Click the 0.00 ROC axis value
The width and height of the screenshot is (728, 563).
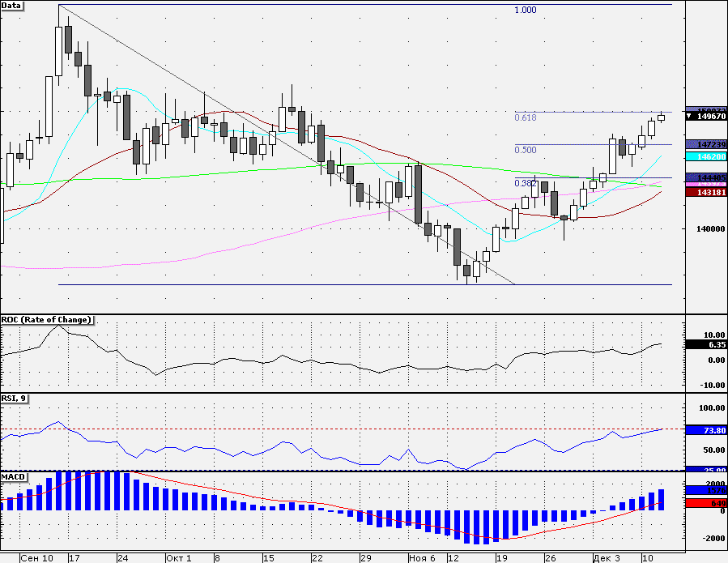point(717,360)
